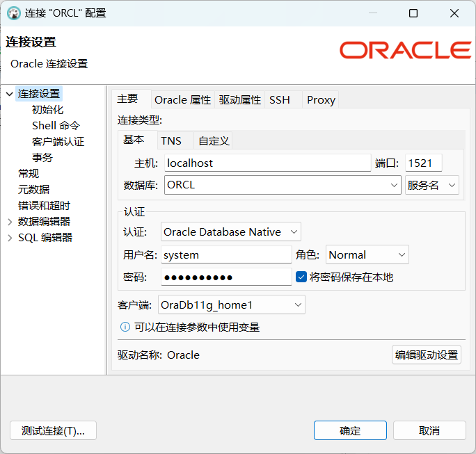Open the Proxy tab
The image size is (476, 454).
322,100
